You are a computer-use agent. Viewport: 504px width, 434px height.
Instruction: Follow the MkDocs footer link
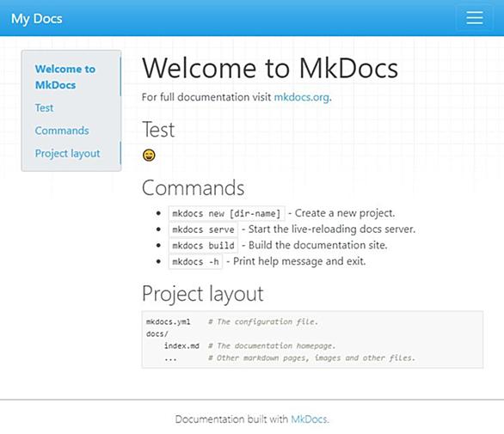[309, 419]
